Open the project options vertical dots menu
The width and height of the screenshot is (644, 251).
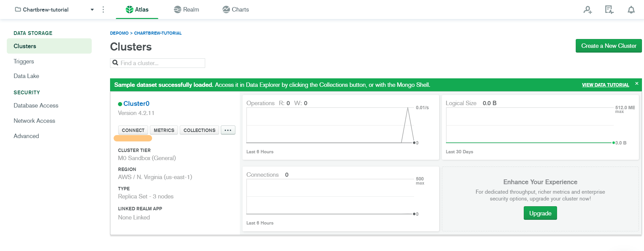(x=103, y=9)
